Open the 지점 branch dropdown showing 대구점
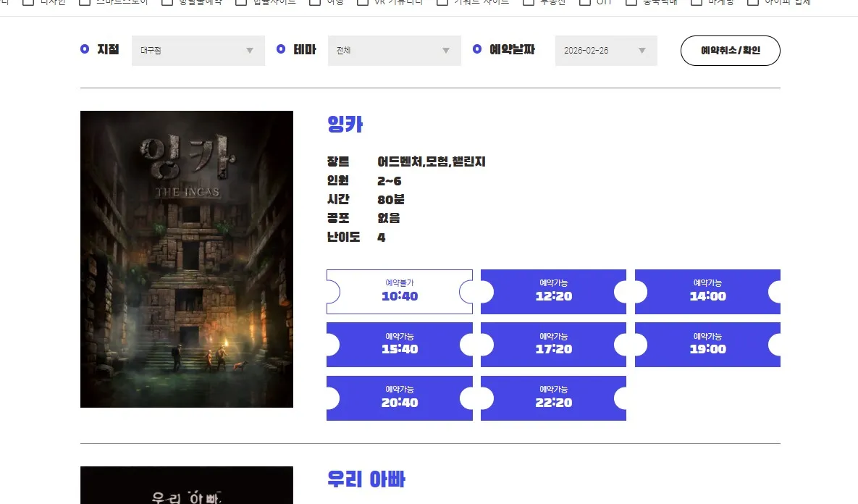 (x=198, y=51)
